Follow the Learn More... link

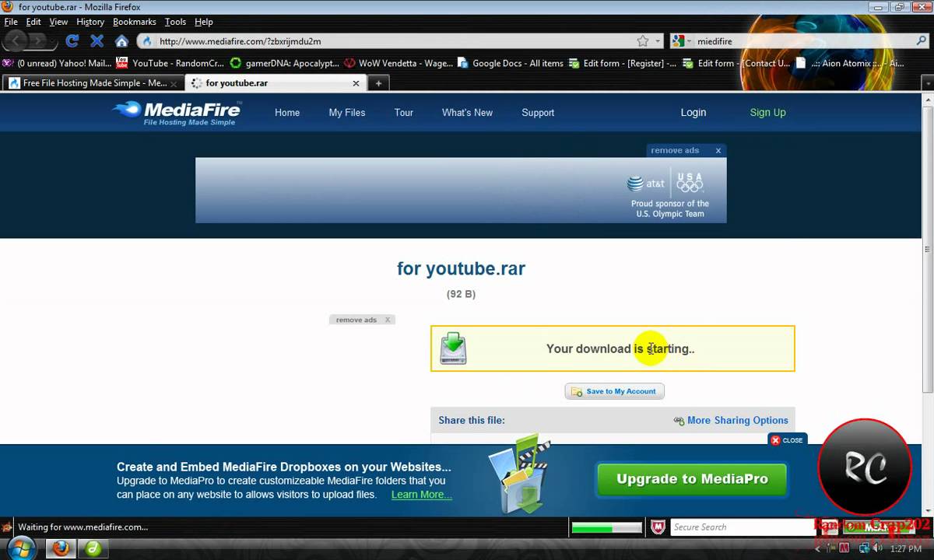[x=421, y=495]
